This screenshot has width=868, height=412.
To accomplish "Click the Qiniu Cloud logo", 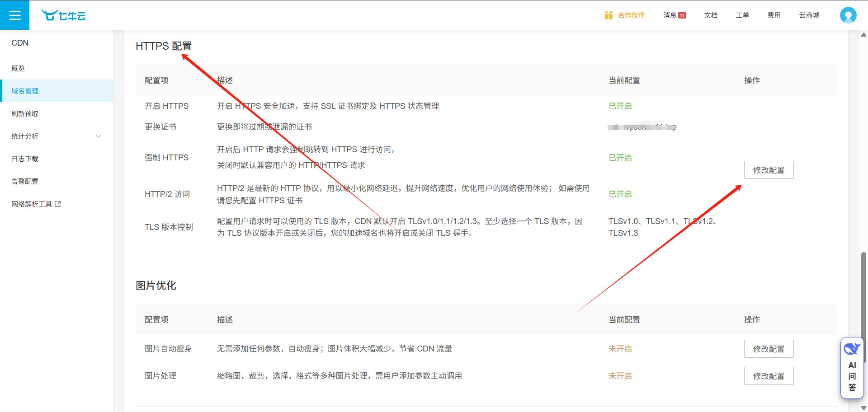I will point(63,15).
